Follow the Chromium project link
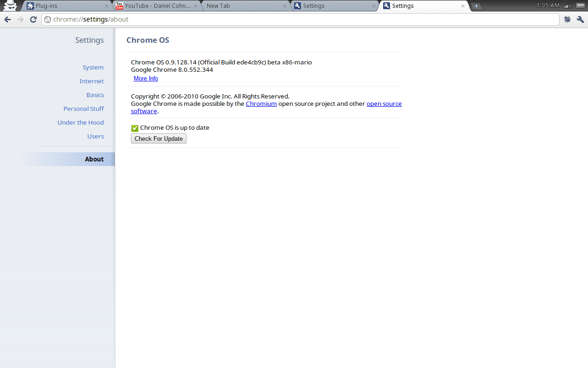Image resolution: width=588 pixels, height=368 pixels. pyautogui.click(x=261, y=104)
